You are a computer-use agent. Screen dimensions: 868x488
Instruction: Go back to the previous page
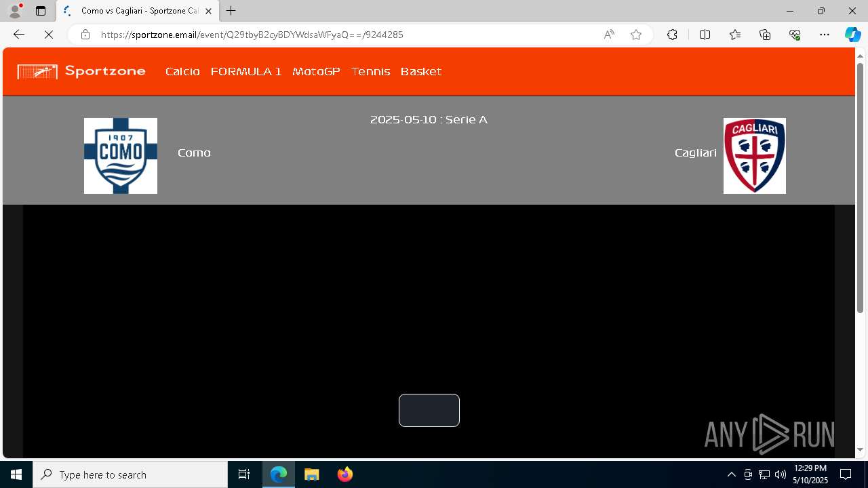point(19,35)
